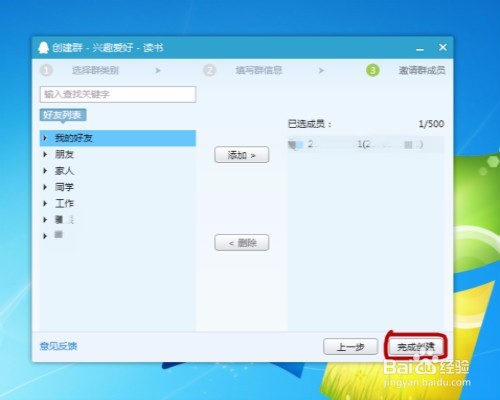This screenshot has height=400, width=500.
Task: Select the 工作 list row
Action: (x=118, y=203)
